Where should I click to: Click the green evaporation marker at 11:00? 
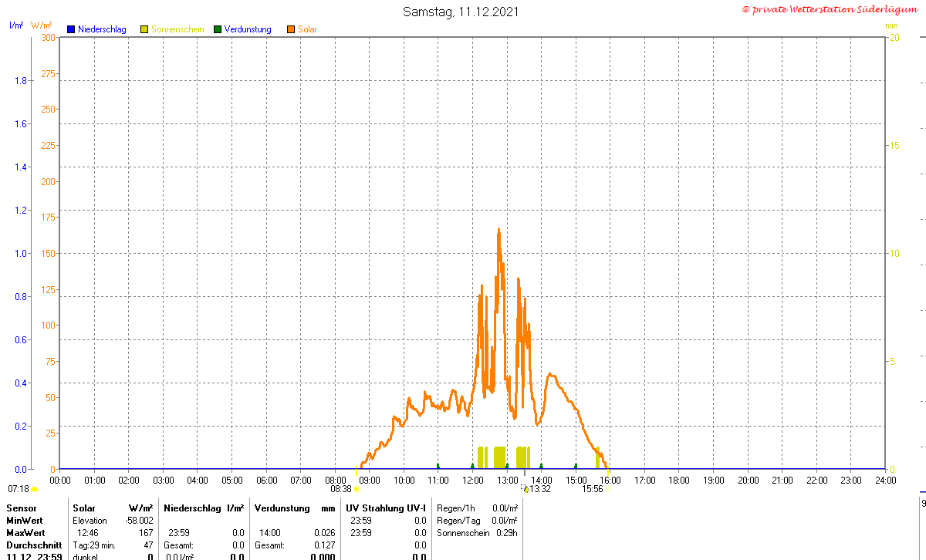click(x=438, y=466)
